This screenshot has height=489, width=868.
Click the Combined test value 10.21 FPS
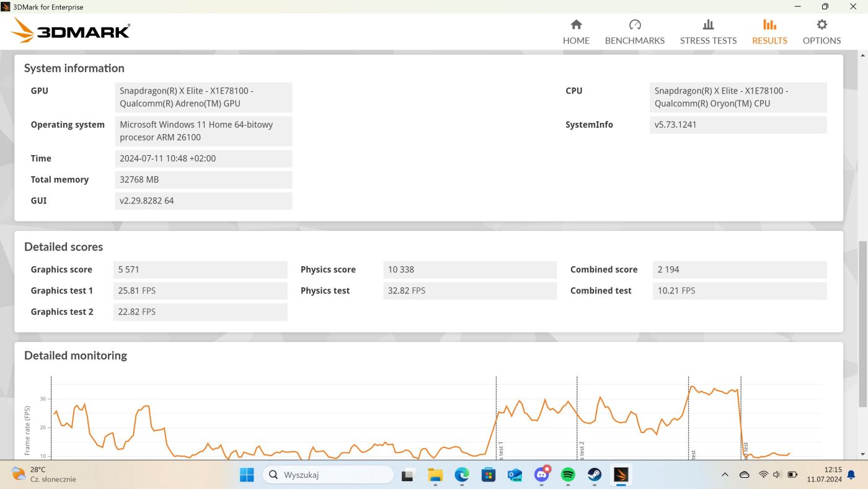[x=740, y=290]
